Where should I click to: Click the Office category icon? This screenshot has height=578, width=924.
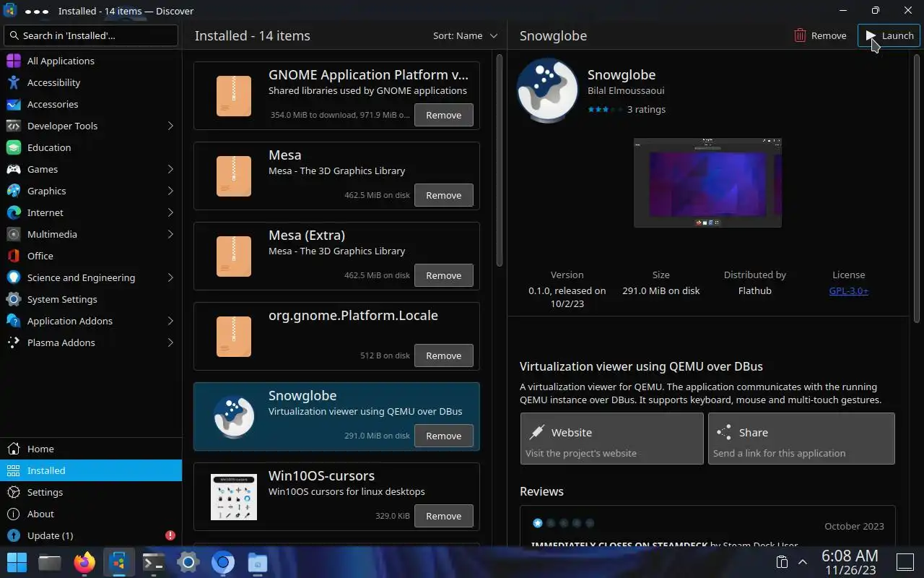click(14, 256)
